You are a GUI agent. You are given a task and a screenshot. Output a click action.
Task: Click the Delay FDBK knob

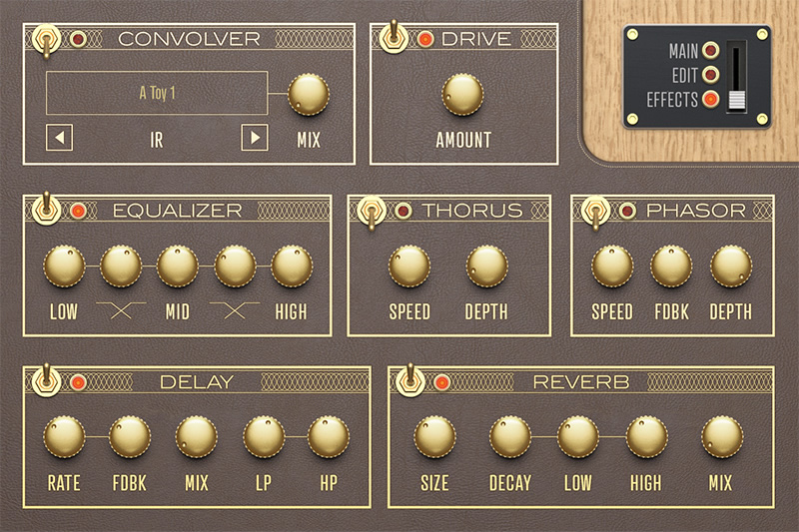(x=130, y=437)
